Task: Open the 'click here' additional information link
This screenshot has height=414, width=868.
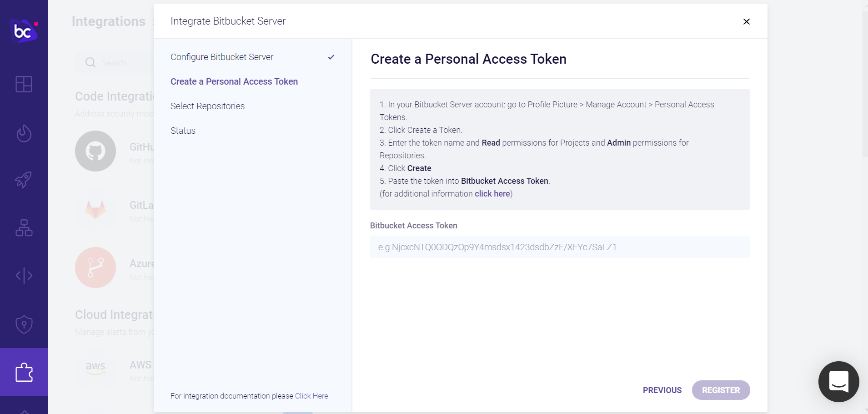Action: [x=492, y=194]
